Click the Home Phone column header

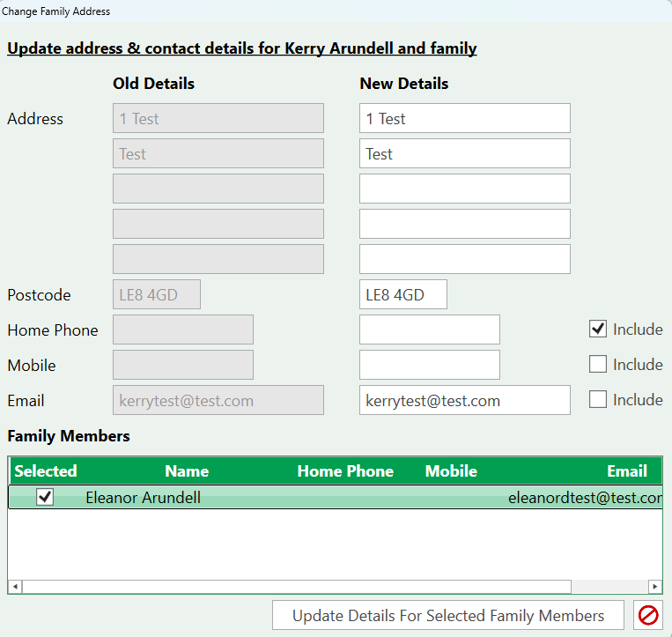[x=345, y=471]
